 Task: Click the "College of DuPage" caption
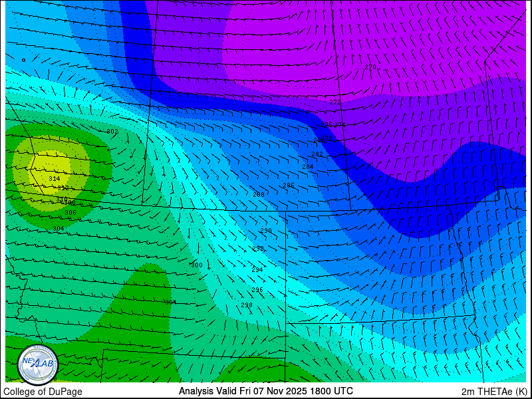pos(43,392)
